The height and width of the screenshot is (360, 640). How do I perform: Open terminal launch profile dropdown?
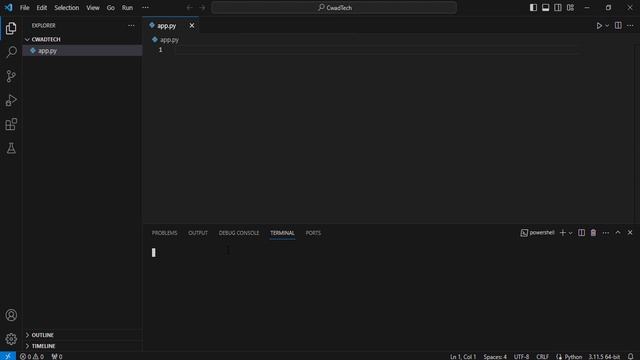570,233
